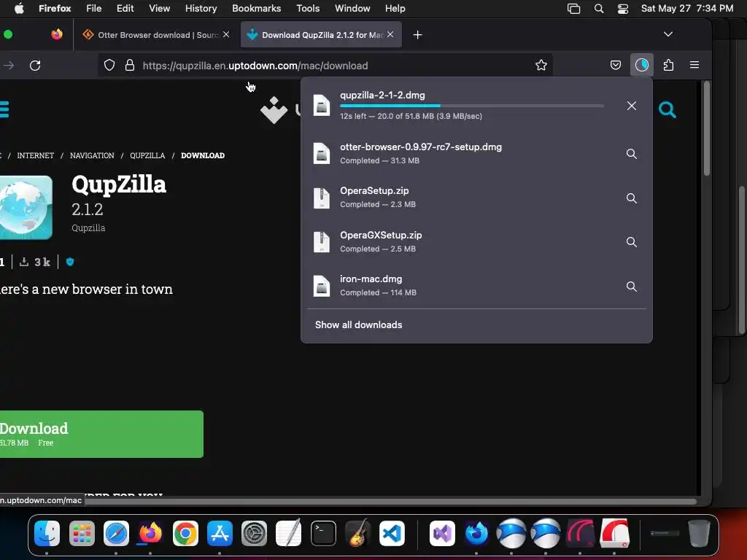Open the Window menu
Screen dimensions: 747x560
coord(352,8)
